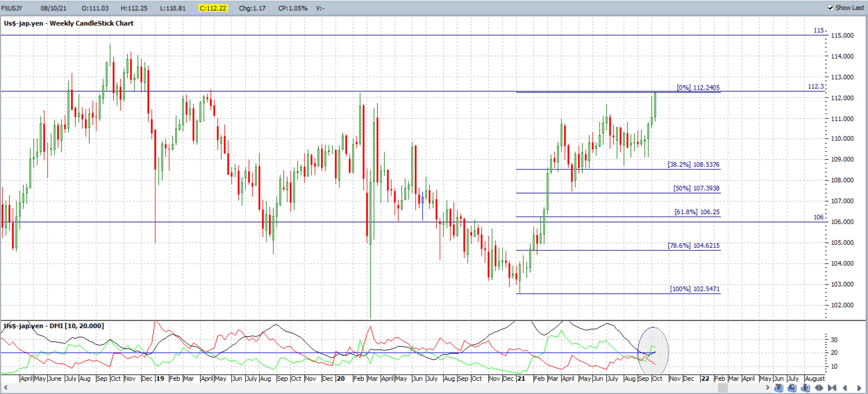Shift chart right with single right triangle

(x=859, y=388)
